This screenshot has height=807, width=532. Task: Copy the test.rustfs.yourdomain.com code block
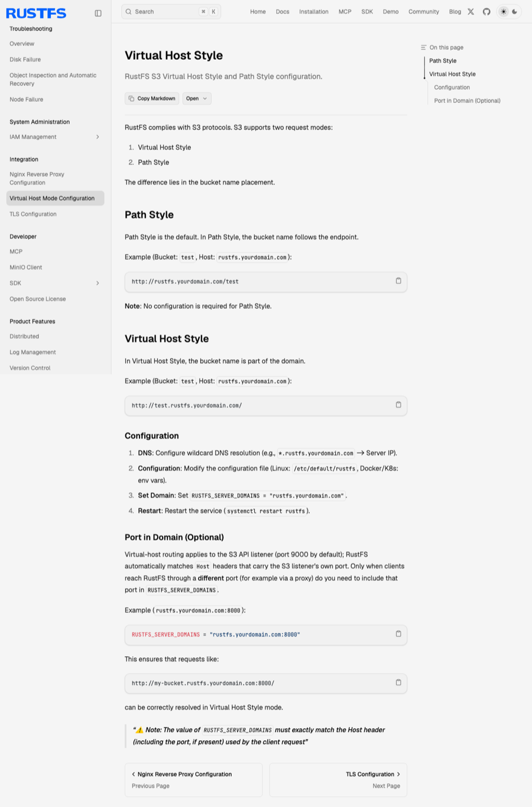coord(398,405)
